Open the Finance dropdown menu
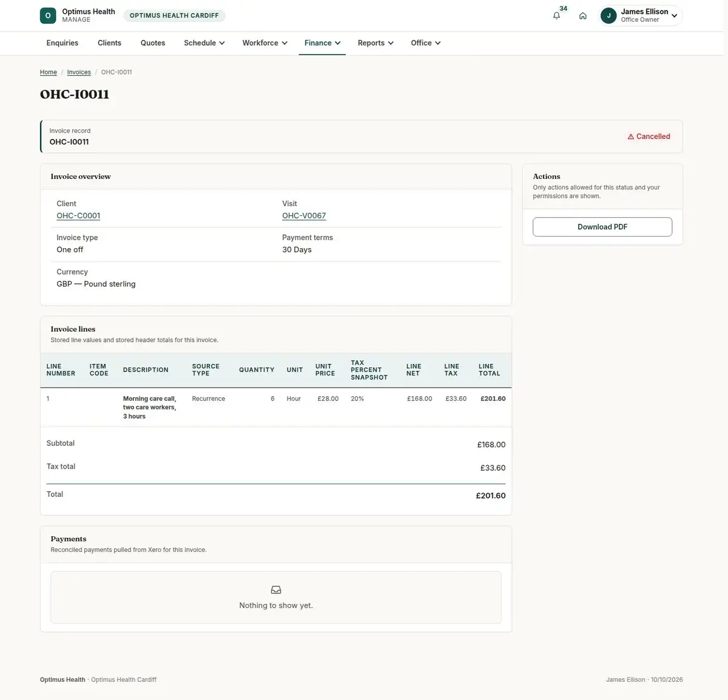This screenshot has width=728, height=700. pos(322,43)
